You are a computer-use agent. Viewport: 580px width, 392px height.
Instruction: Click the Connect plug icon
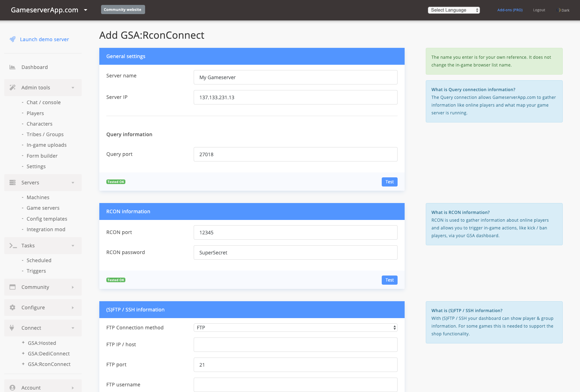12,328
